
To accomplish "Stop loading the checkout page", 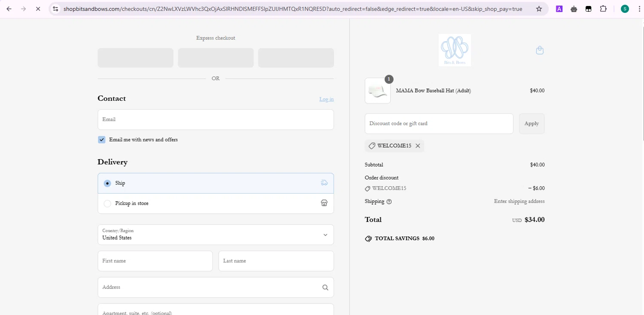I will pos(38,9).
